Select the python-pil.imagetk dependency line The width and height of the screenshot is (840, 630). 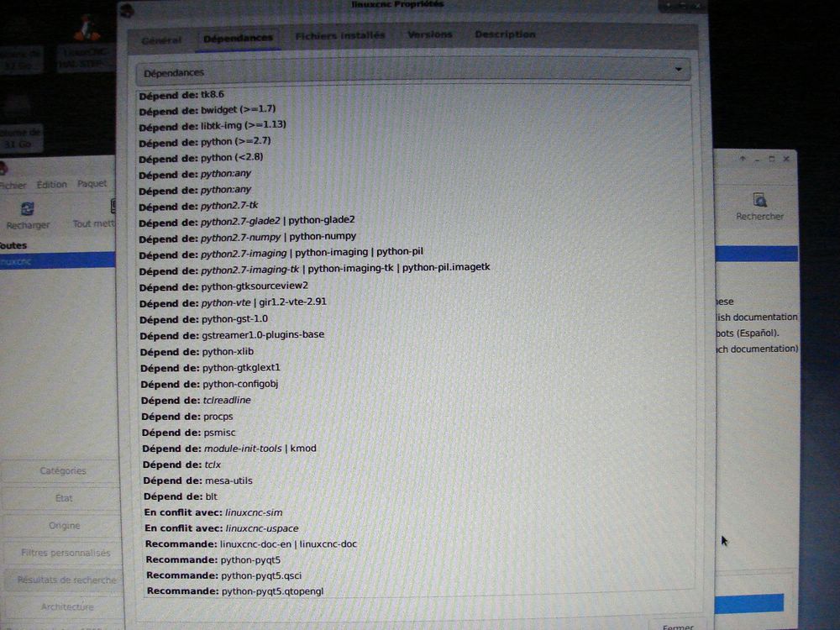[315, 269]
